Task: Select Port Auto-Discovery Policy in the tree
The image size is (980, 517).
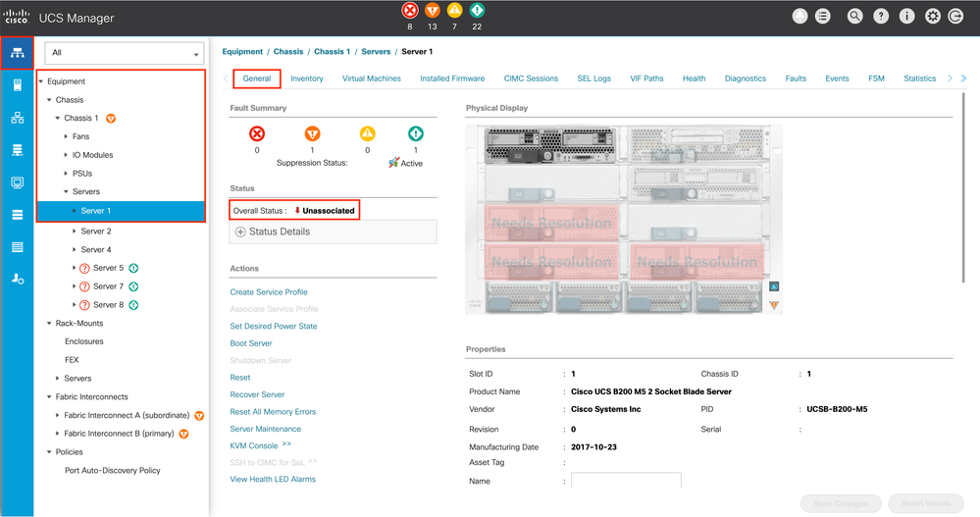Action: pos(113,471)
